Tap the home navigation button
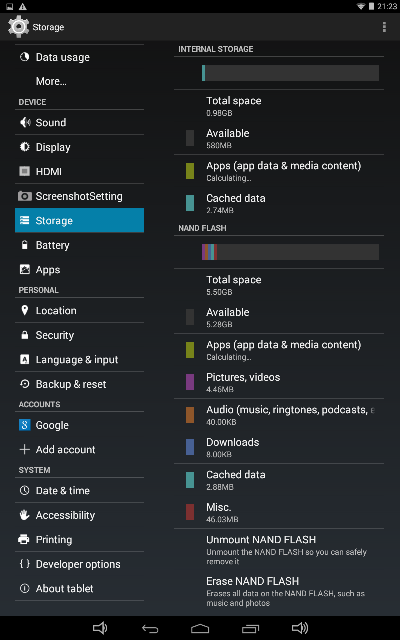Viewport: 400px width, 640px height. (200, 628)
